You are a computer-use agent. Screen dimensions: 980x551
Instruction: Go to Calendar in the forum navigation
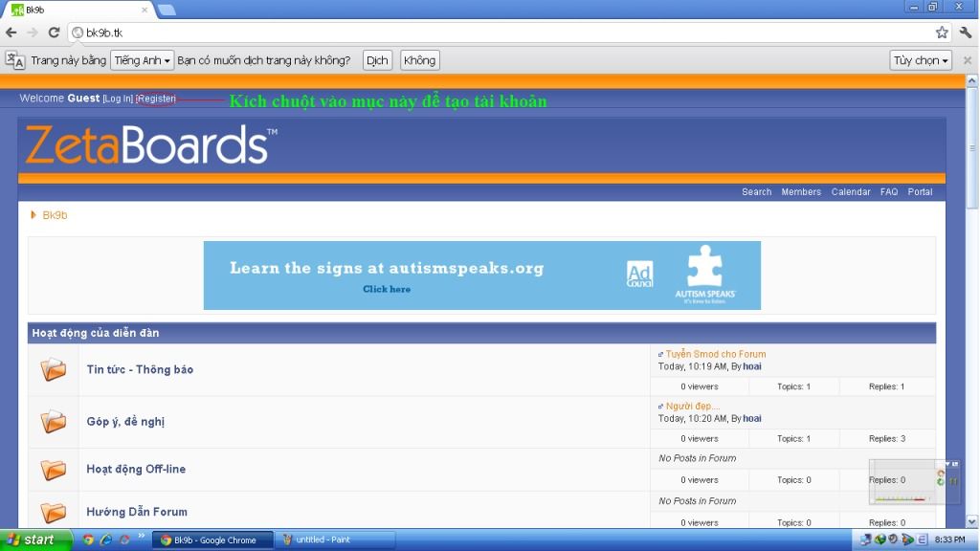[x=851, y=192]
